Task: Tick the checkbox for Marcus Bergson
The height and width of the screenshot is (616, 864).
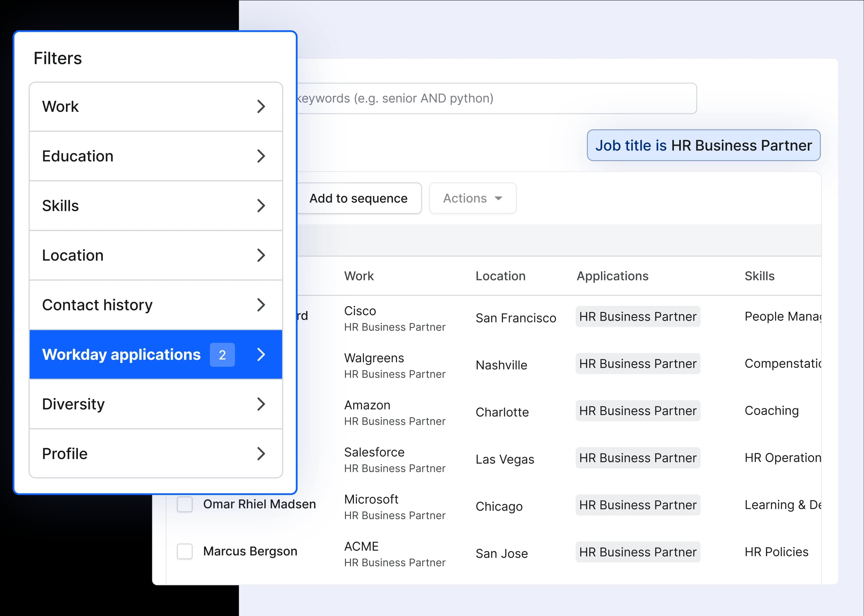Action: [x=185, y=551]
